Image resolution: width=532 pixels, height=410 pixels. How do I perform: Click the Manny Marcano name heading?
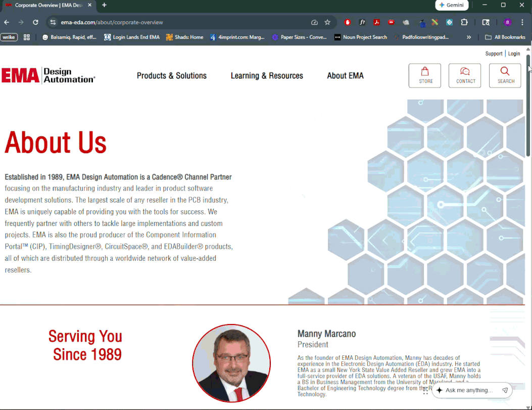pos(327,334)
